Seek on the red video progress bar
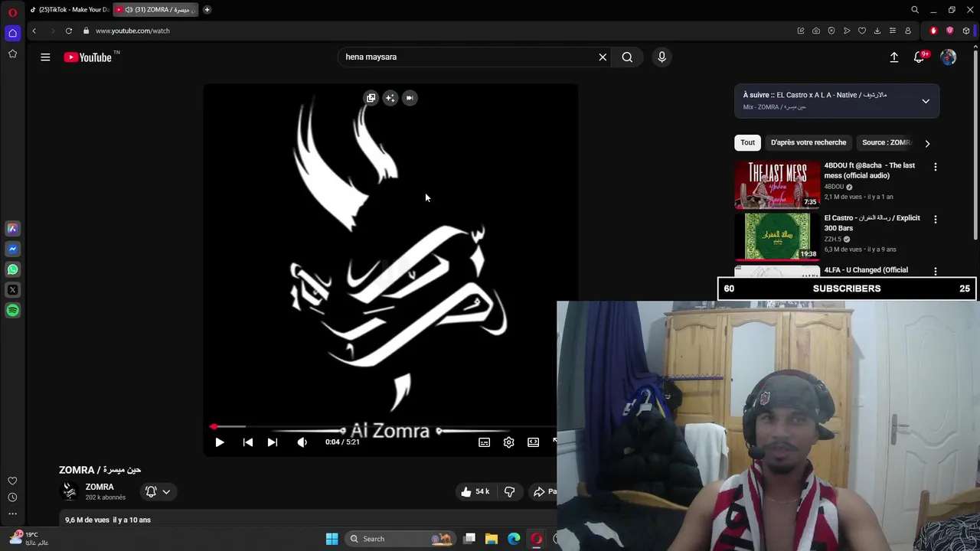980x551 pixels. [x=383, y=427]
